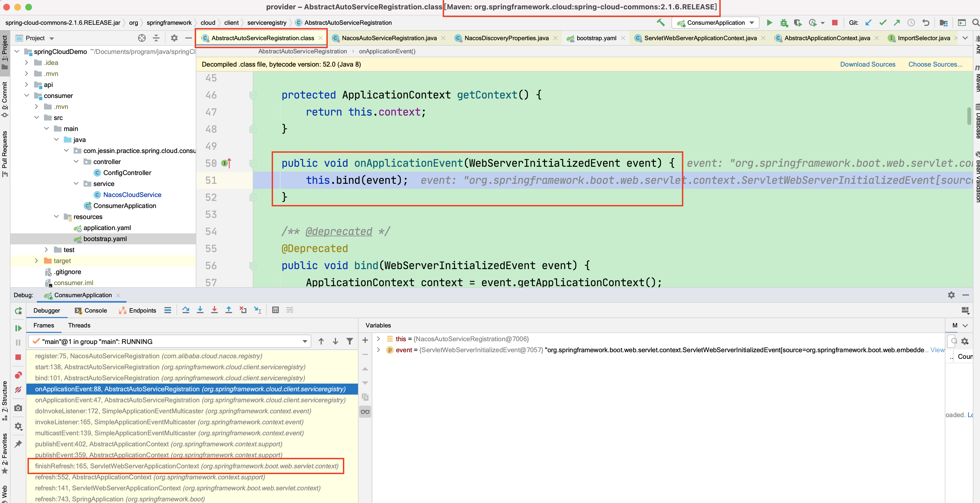Open ConsumerApplication run configuration dropdown

pos(752,23)
